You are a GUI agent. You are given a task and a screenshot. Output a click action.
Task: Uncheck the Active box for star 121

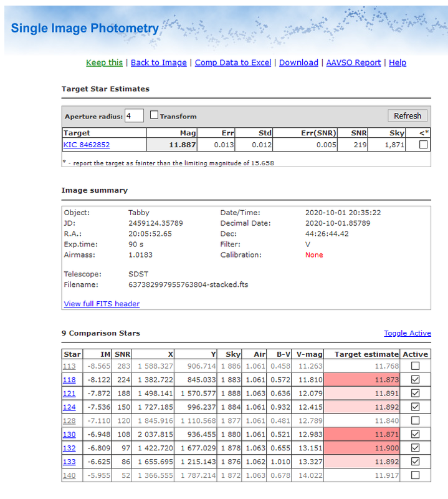pos(415,394)
